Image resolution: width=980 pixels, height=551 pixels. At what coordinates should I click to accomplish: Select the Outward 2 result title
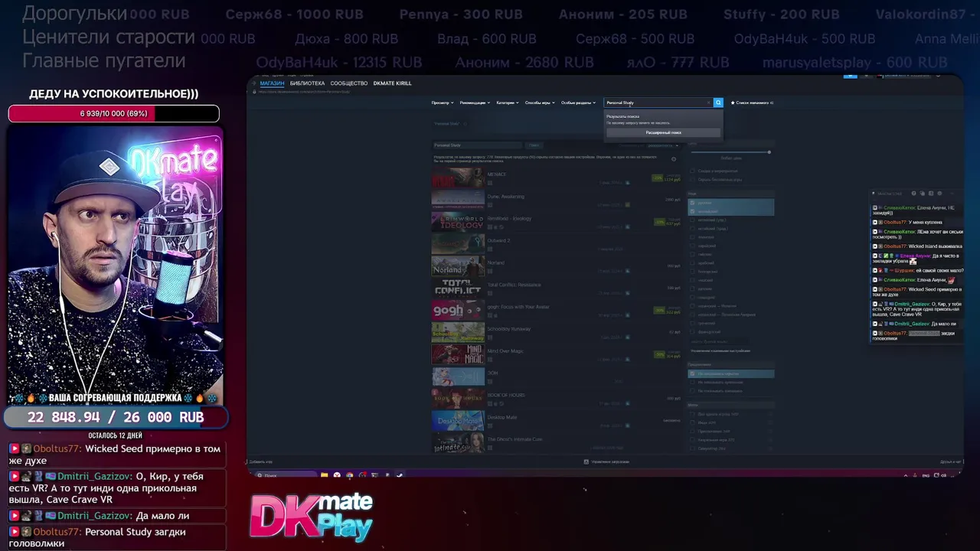[498, 240]
